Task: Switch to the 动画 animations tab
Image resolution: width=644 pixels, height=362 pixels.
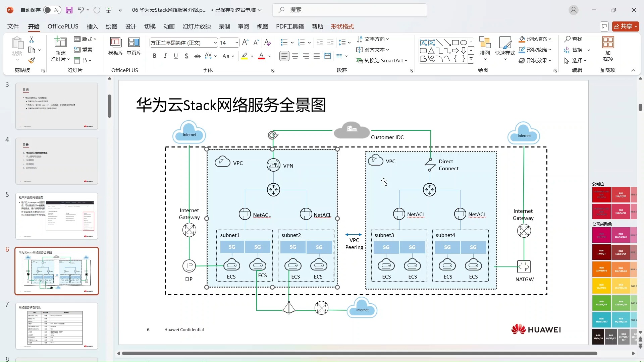Action: click(x=169, y=26)
